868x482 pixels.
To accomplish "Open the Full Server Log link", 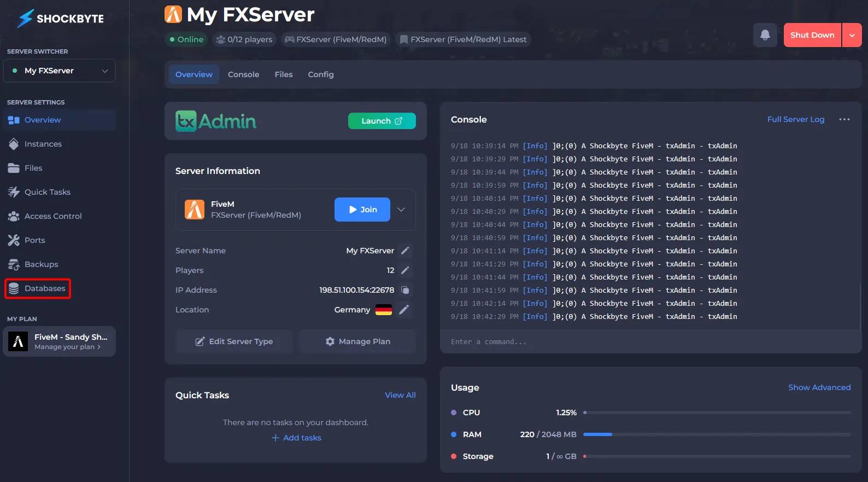I will pyautogui.click(x=795, y=119).
